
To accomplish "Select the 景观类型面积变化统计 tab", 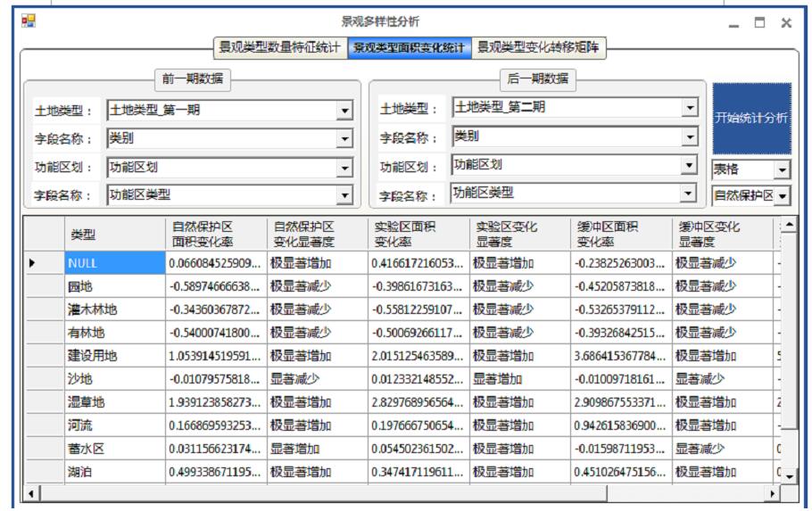I will pyautogui.click(x=409, y=48).
